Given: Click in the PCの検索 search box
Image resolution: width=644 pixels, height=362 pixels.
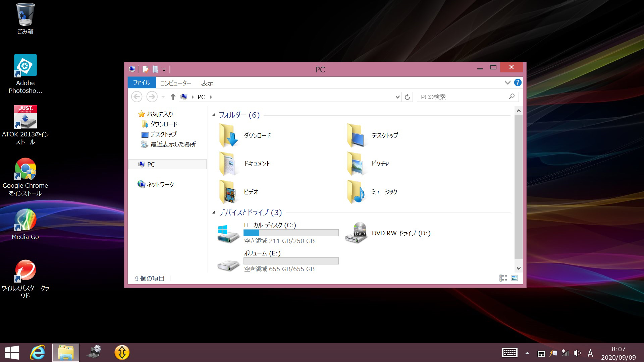Looking at the screenshot, I should click(x=468, y=97).
